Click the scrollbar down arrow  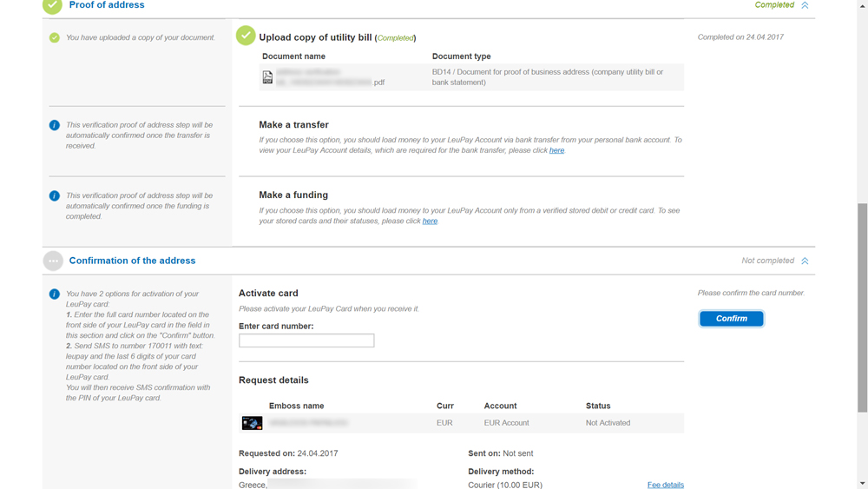coord(863,484)
